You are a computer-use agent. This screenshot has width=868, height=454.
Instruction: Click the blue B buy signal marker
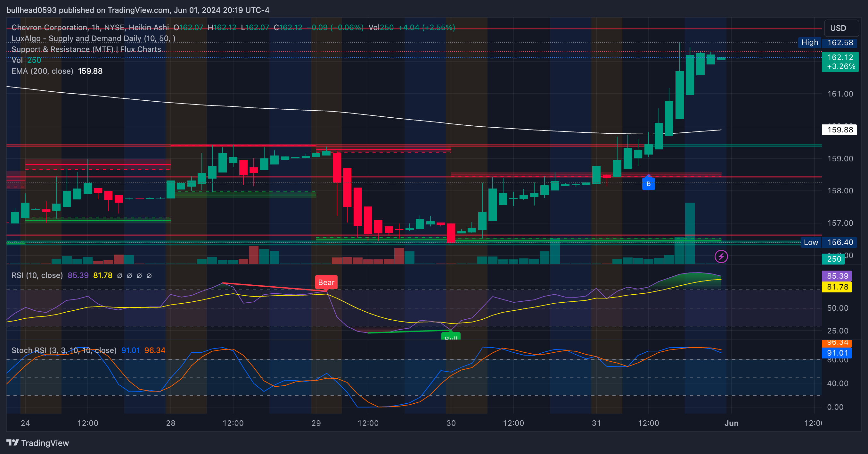click(648, 183)
